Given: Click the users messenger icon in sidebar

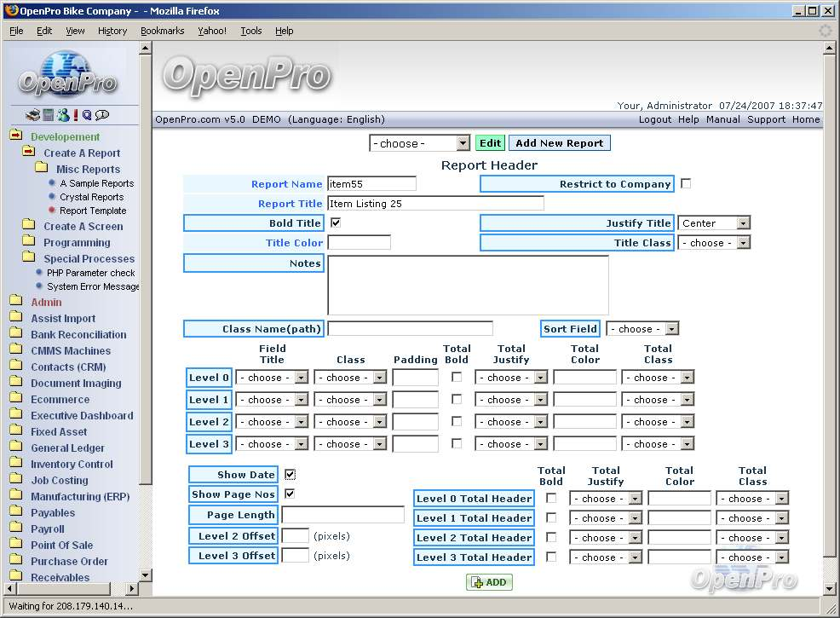Looking at the screenshot, I should [63, 115].
